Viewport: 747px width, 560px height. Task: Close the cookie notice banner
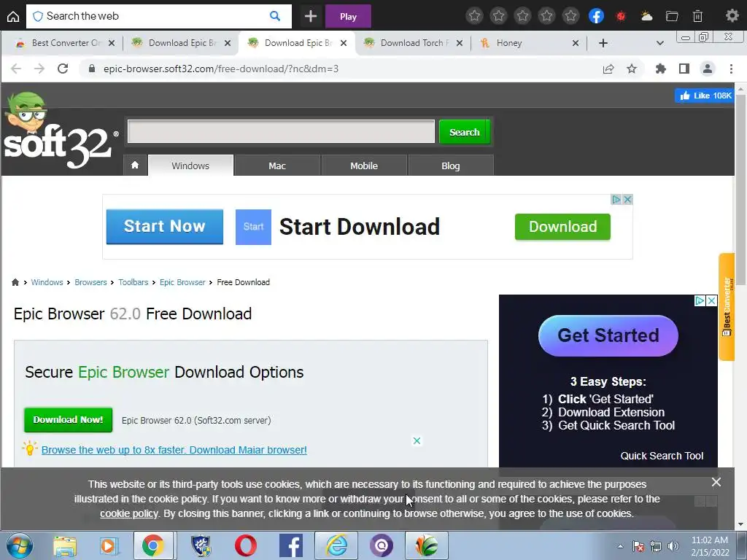point(716,483)
